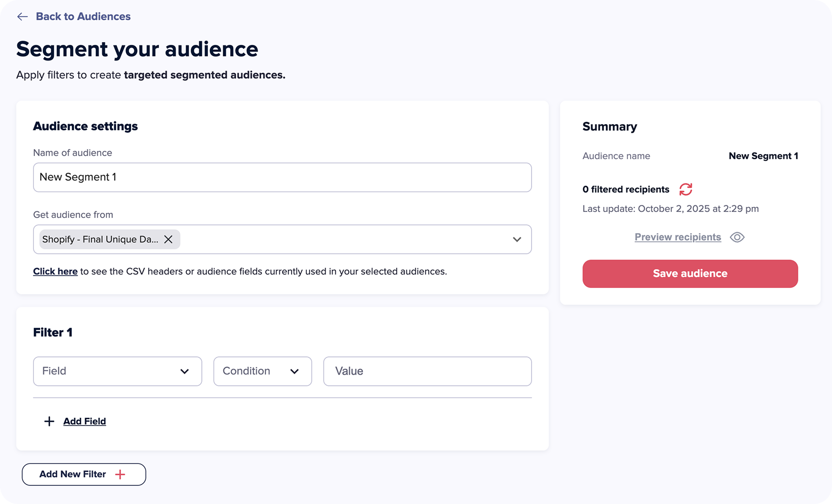Click the Field dropdown chevron
This screenshot has height=504, width=832.
(185, 371)
